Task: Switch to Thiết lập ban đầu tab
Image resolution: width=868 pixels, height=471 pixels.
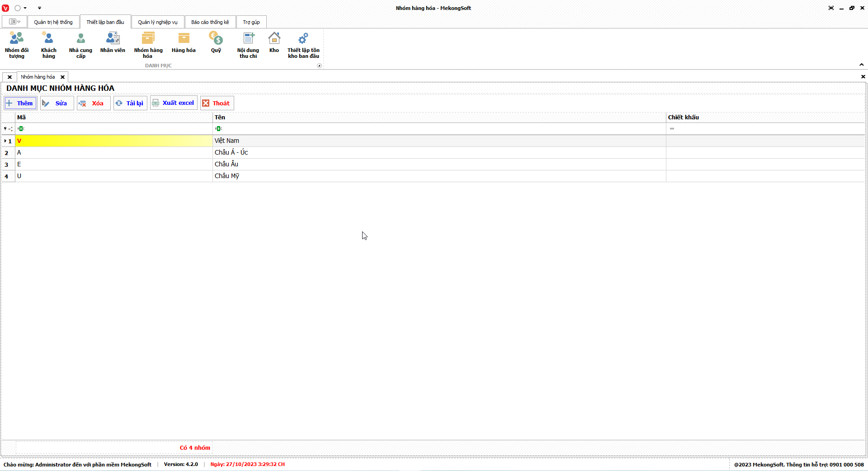Action: (x=105, y=22)
